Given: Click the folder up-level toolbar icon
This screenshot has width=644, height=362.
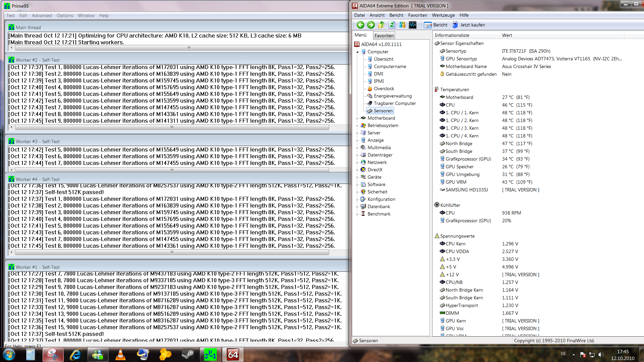Looking at the screenshot, I should click(x=381, y=25).
